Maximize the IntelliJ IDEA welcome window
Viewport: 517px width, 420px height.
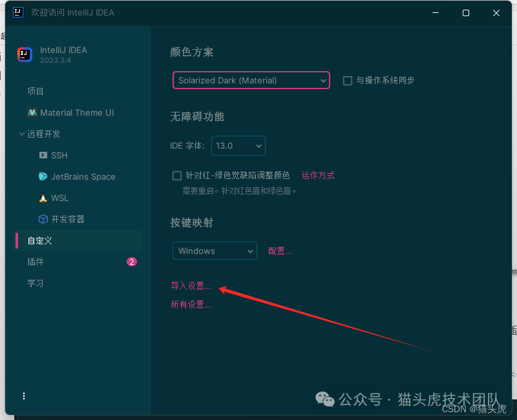(466, 13)
